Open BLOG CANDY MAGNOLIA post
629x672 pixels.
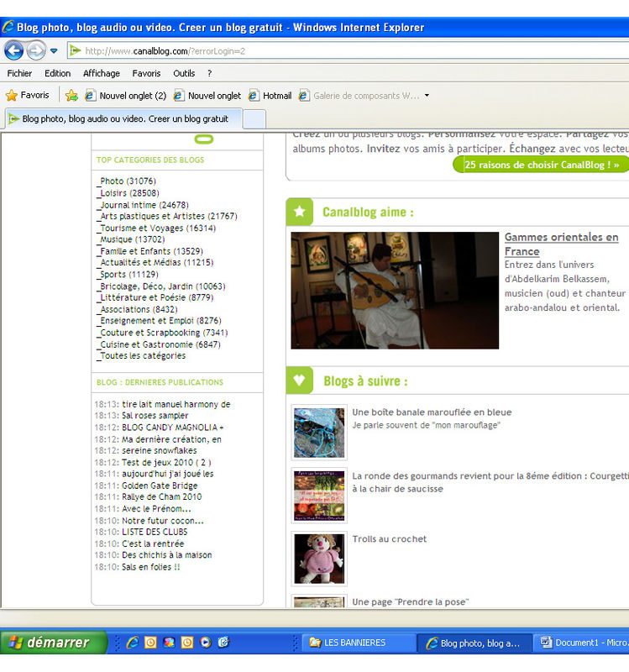click(173, 428)
